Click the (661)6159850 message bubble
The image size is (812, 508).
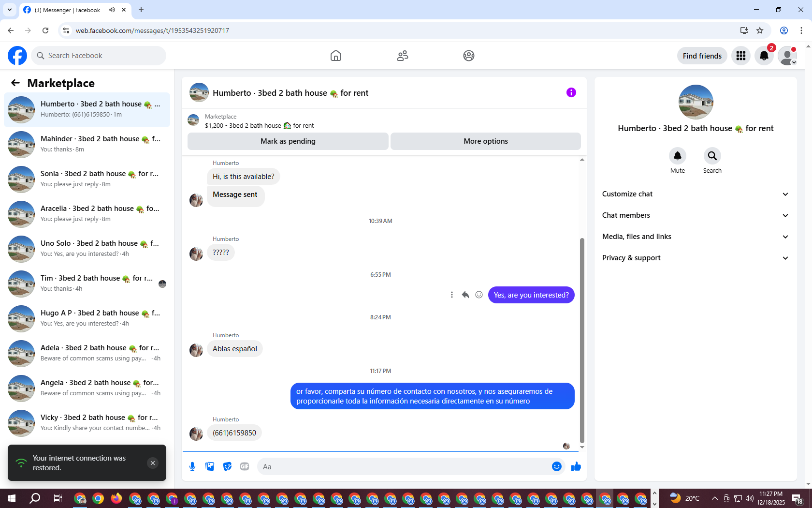pyautogui.click(x=234, y=433)
